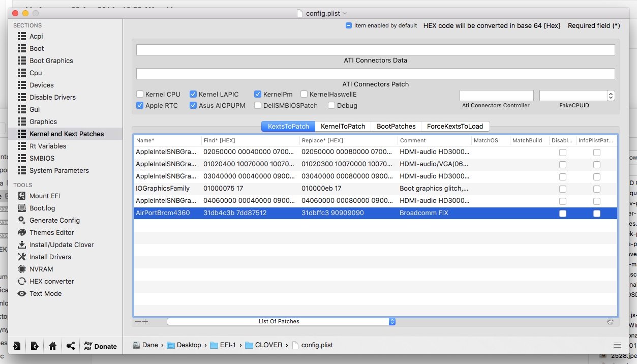Viewport: 637px width, 364px height.
Task: Click the ATI Connectors Patch field
Action: (x=375, y=74)
